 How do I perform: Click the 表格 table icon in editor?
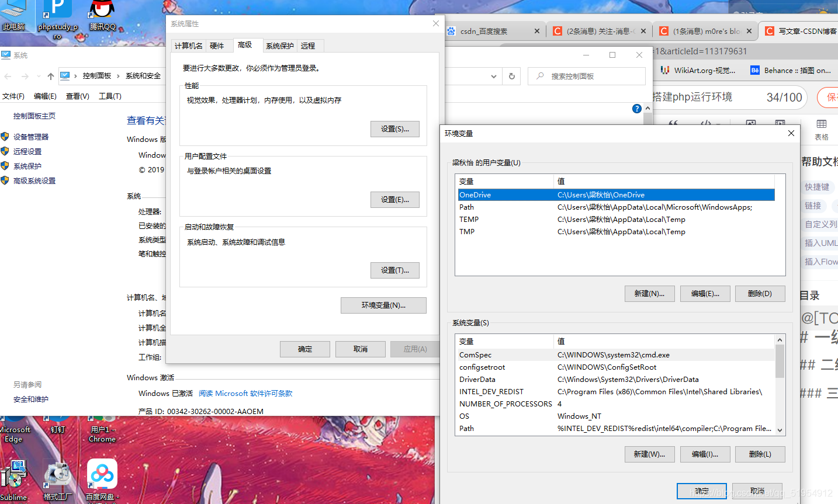(x=822, y=129)
